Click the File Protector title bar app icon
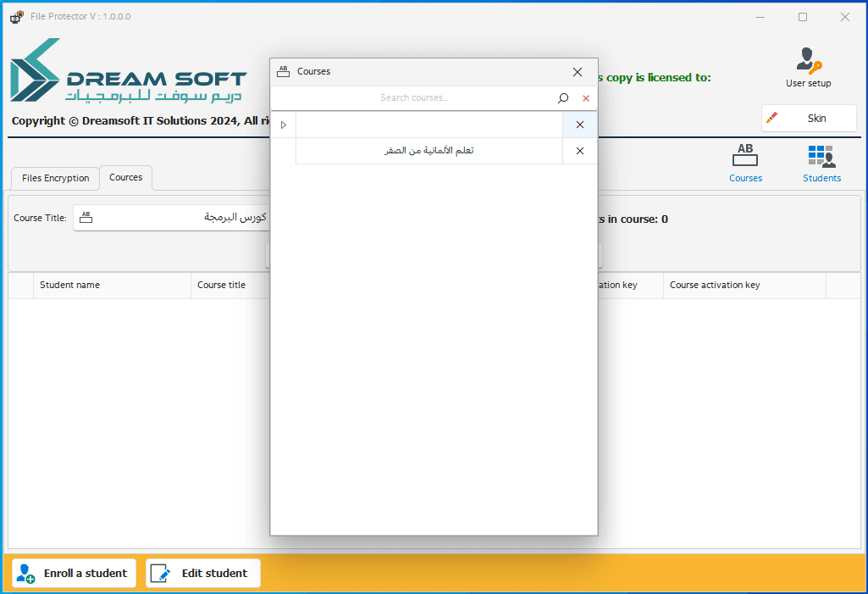 pyautogui.click(x=17, y=17)
